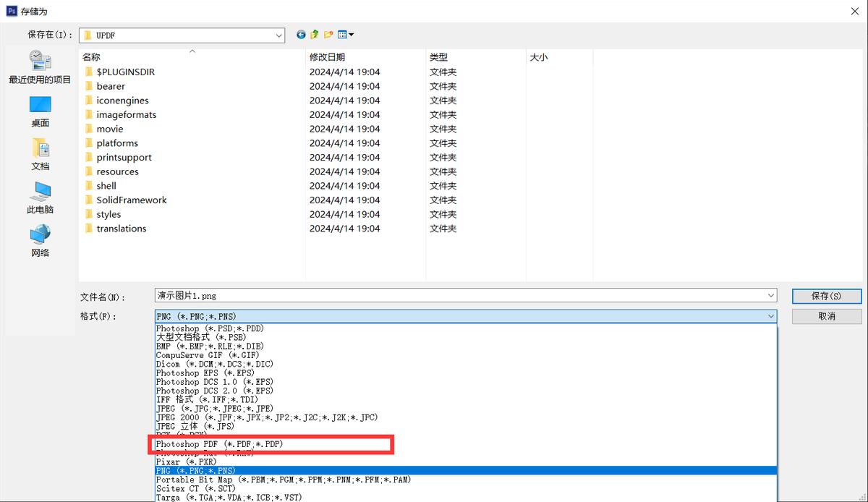
Task: Choose IFF 格式 (*.IFF;*.TDI)
Action: tap(466, 399)
